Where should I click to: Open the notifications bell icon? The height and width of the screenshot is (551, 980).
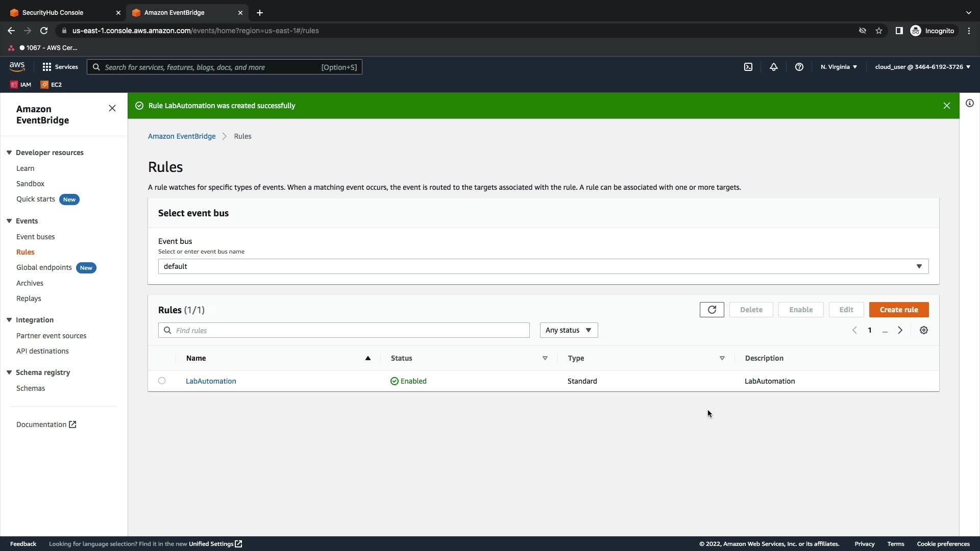pyautogui.click(x=773, y=67)
